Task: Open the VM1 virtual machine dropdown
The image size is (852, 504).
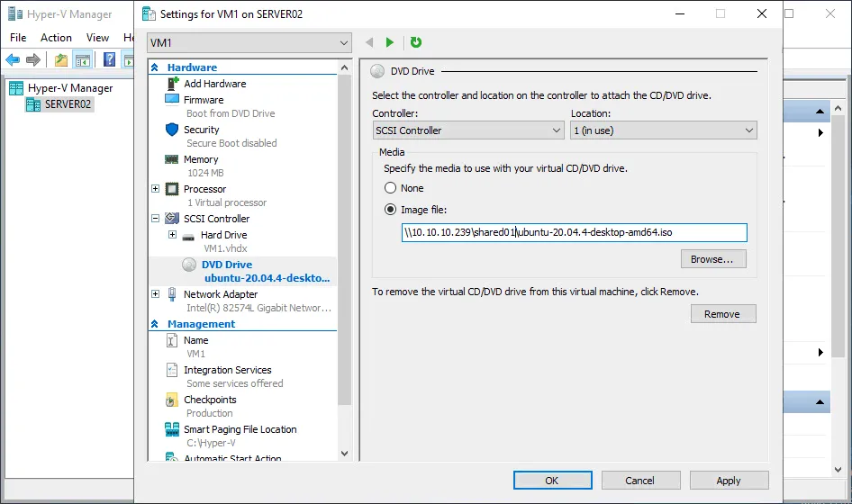Action: click(249, 42)
